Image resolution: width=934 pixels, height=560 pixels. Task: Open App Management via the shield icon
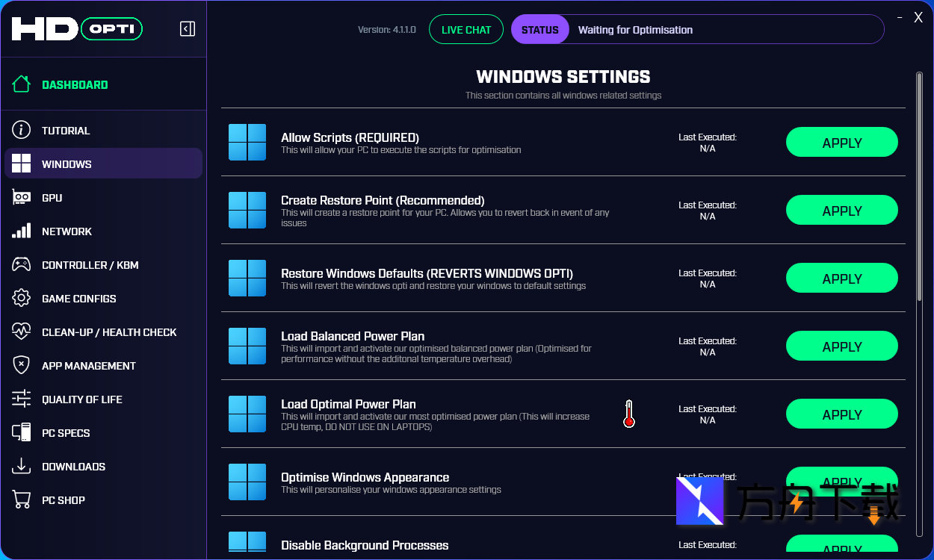pos(22,365)
